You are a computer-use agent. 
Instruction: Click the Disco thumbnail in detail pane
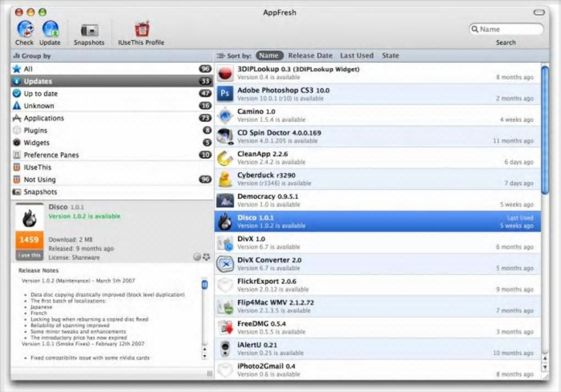[x=29, y=218]
